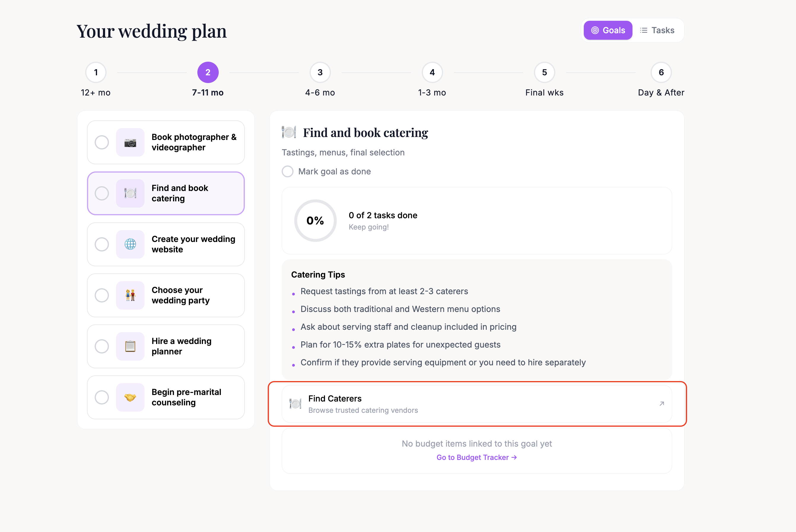The image size is (796, 532).
Task: Go to step 1 12+ mo
Action: [x=96, y=72]
